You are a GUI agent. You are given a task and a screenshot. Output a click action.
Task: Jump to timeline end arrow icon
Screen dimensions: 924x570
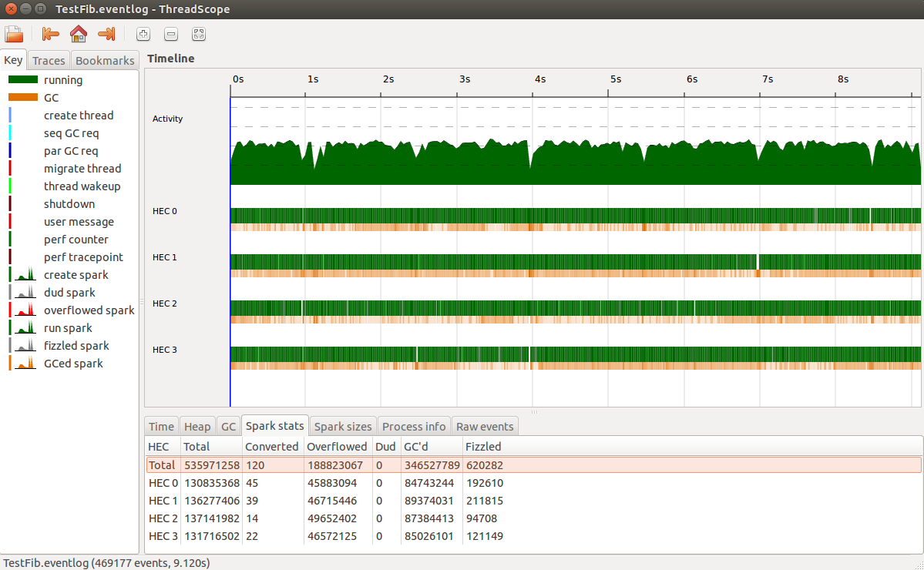click(106, 34)
